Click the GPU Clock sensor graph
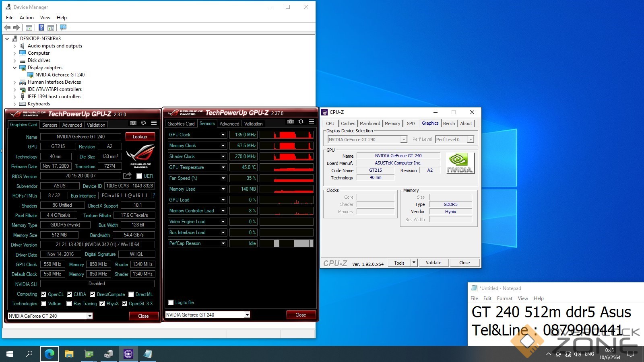 [x=286, y=135]
